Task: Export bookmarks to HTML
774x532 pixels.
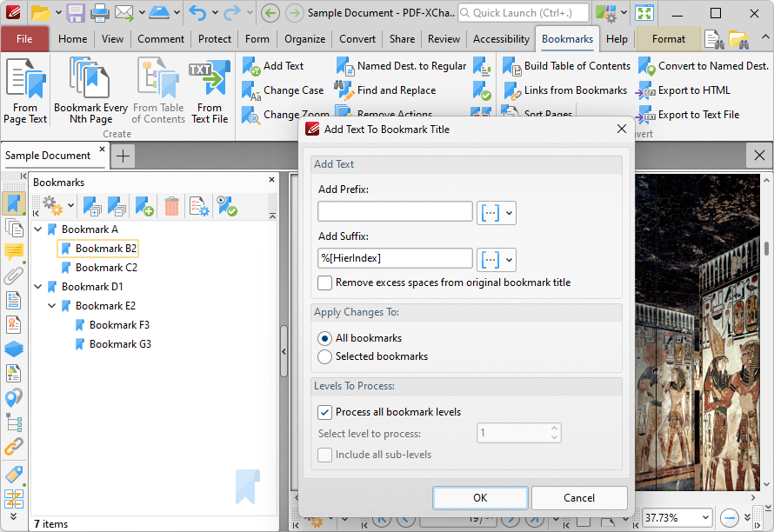Action: pos(684,90)
